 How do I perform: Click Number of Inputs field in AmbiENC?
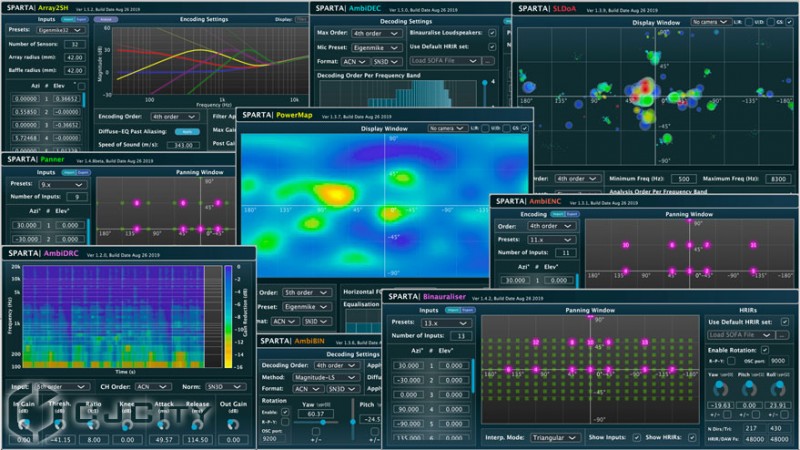(565, 253)
